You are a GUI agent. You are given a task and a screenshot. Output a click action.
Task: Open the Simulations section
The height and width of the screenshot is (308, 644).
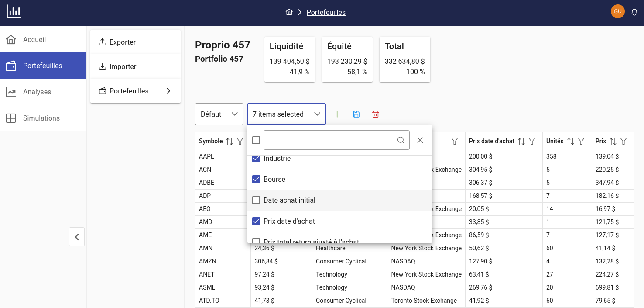(x=41, y=118)
